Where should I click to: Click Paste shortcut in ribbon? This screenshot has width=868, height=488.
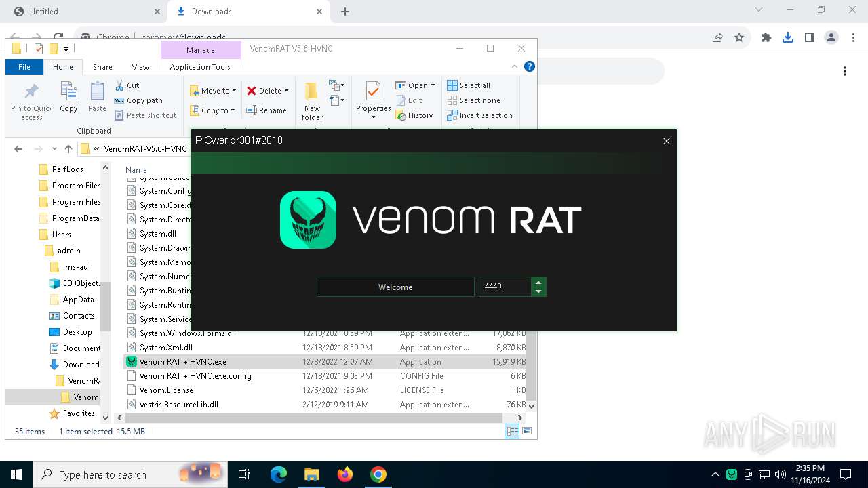146,115
